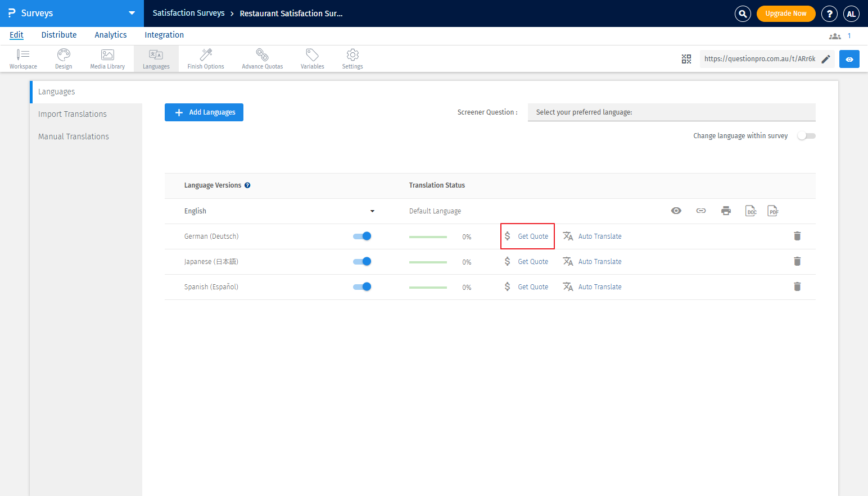Enable Change language within survey switch

pos(806,136)
